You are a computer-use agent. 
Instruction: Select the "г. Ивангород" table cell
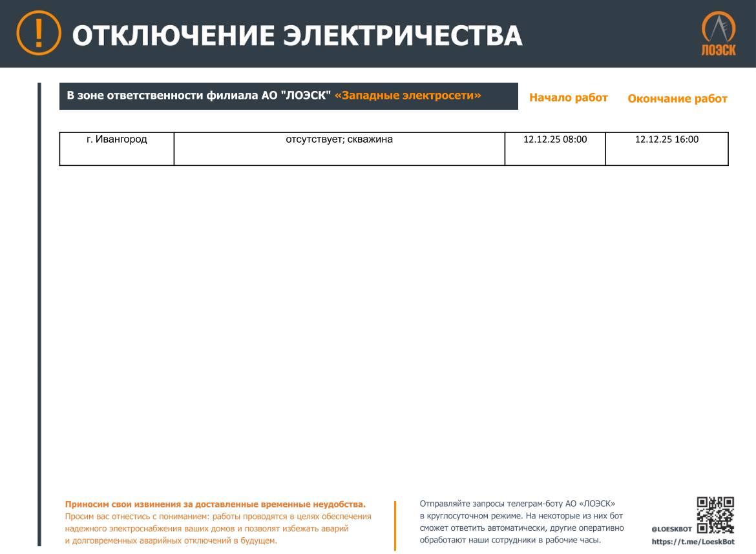pos(117,139)
